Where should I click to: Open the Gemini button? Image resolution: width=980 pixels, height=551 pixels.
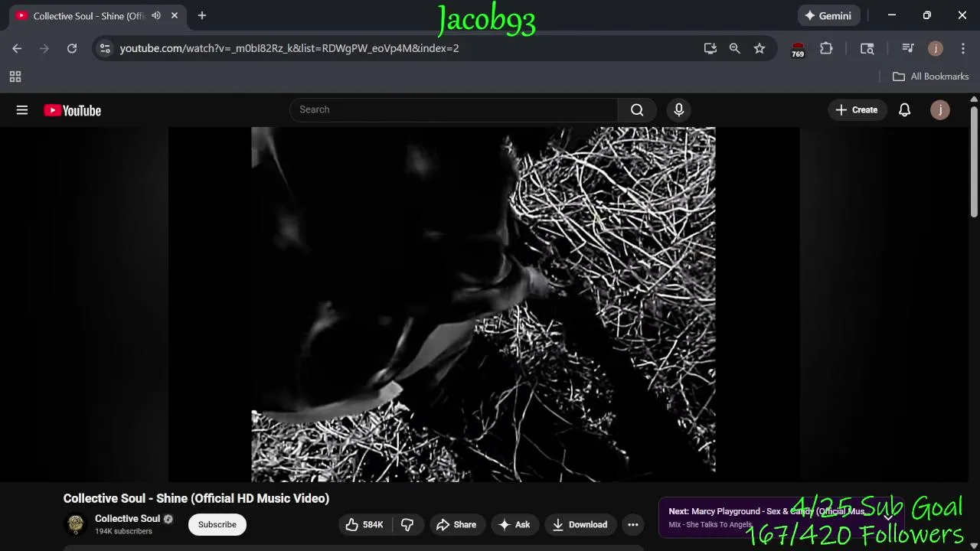tap(828, 15)
